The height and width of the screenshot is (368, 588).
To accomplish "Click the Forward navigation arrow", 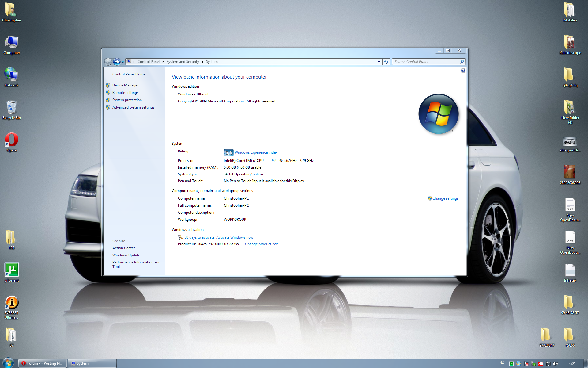I will (117, 62).
